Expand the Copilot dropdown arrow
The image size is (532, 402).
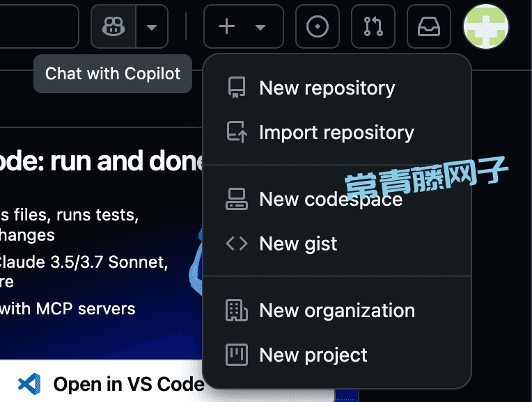pos(152,26)
